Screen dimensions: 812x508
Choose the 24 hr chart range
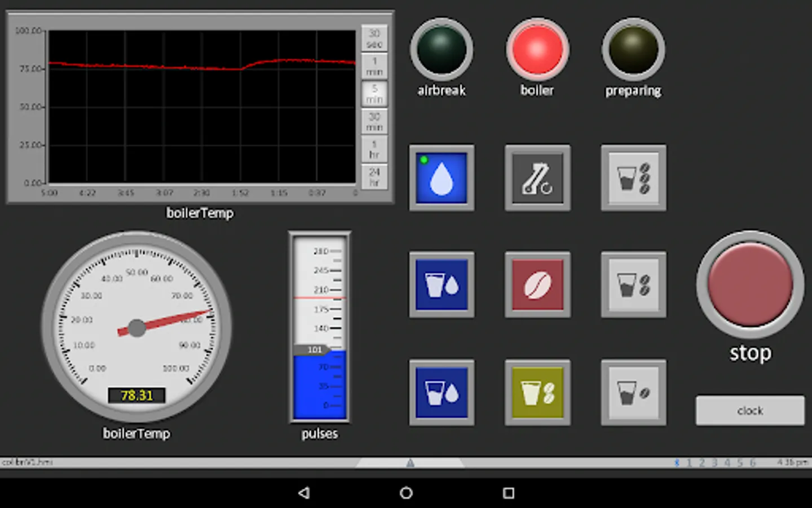click(x=374, y=177)
